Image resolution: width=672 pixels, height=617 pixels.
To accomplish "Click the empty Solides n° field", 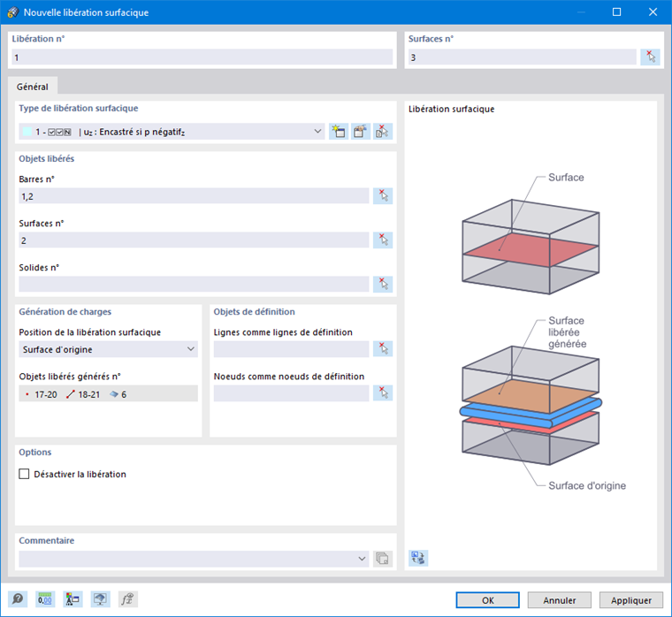I will click(194, 285).
